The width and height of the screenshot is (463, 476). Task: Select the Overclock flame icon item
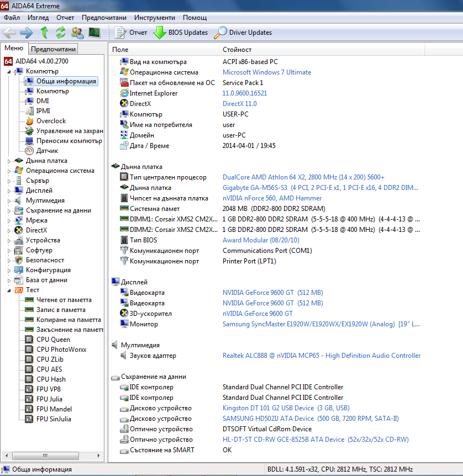[x=29, y=121]
